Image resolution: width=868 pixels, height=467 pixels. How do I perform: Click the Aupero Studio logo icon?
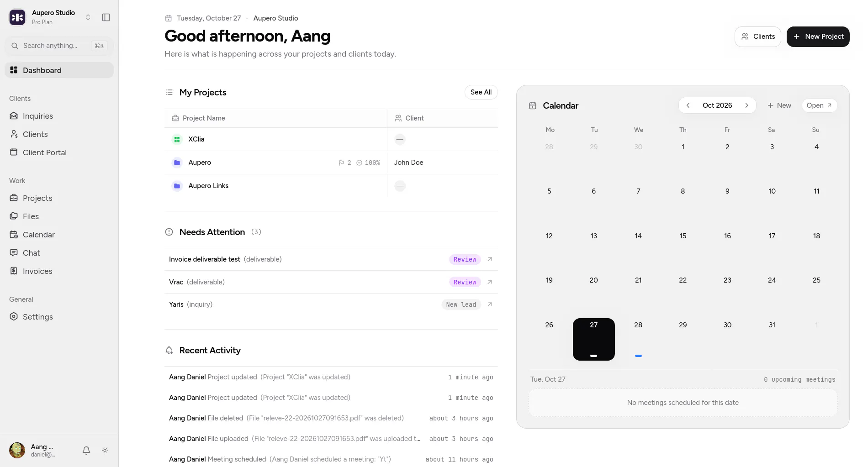tap(17, 17)
